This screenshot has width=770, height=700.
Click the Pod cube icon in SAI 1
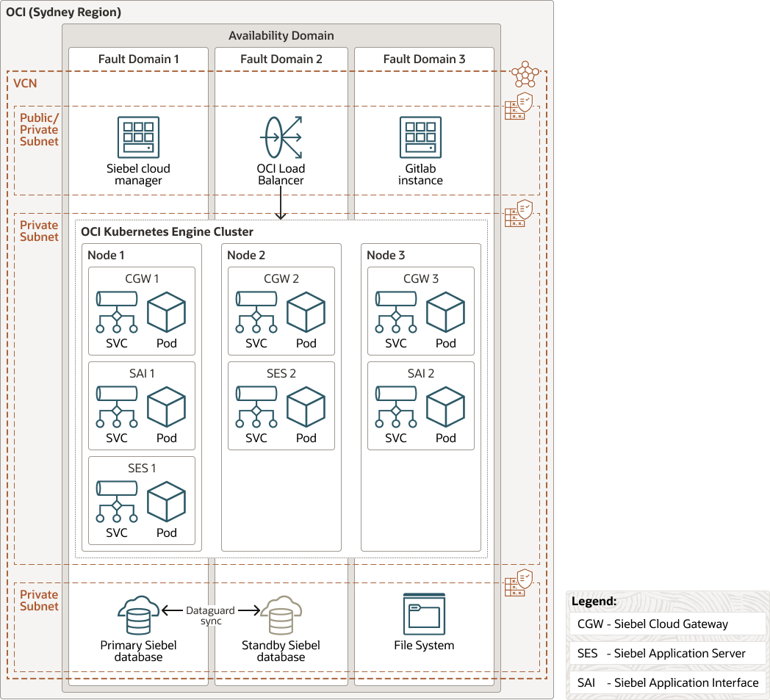(167, 407)
